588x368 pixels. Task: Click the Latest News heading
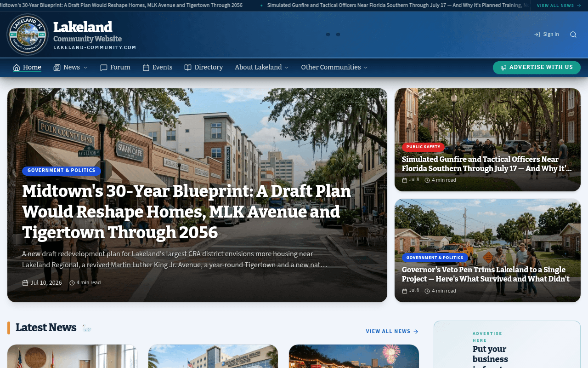point(46,328)
